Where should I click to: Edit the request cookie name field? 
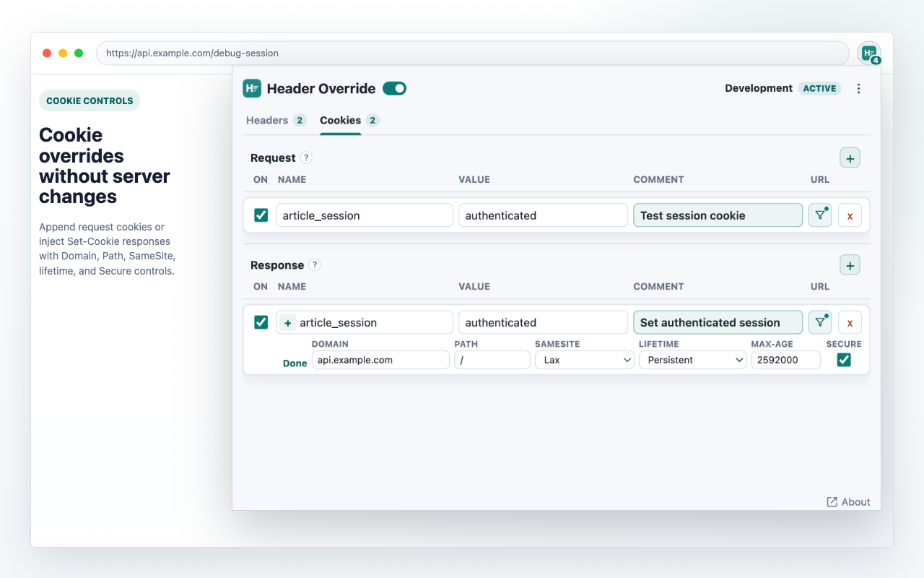(365, 215)
